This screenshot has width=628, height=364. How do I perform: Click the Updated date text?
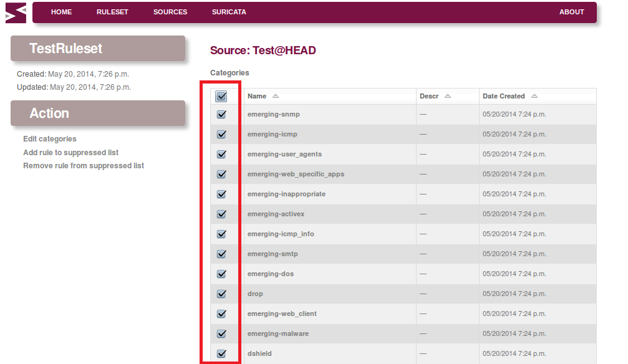pos(74,87)
